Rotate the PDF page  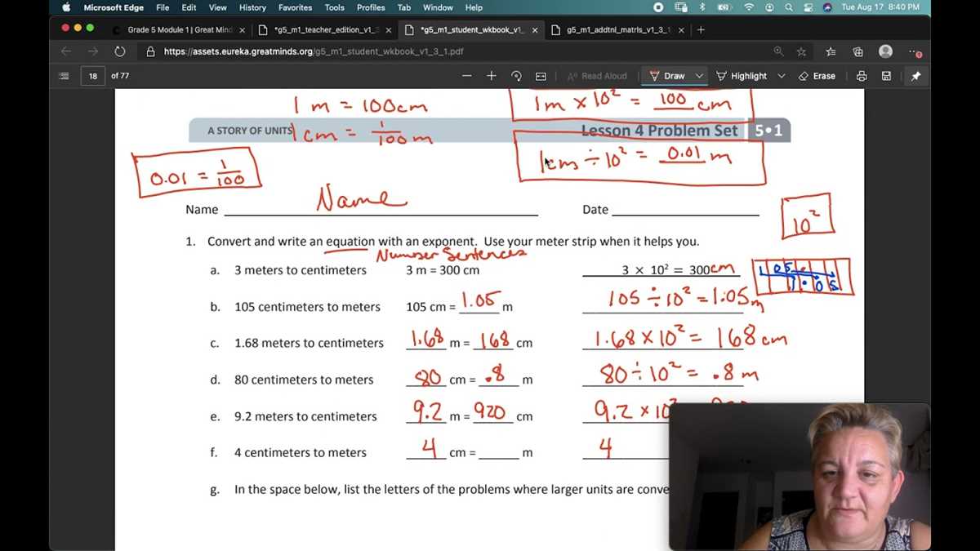(516, 76)
